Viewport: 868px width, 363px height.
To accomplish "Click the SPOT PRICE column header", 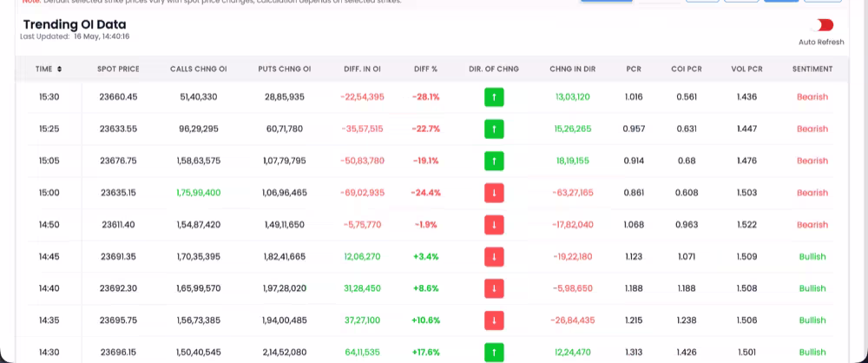I will 118,69.
